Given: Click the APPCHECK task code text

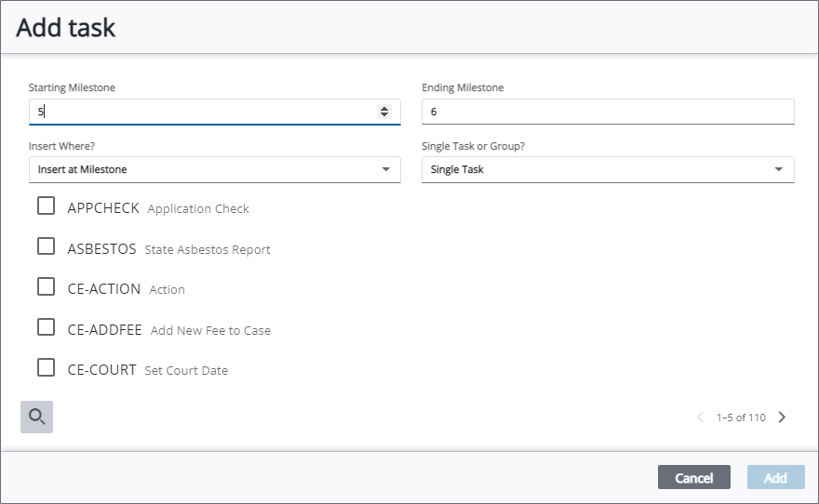Looking at the screenshot, I should tap(103, 208).
